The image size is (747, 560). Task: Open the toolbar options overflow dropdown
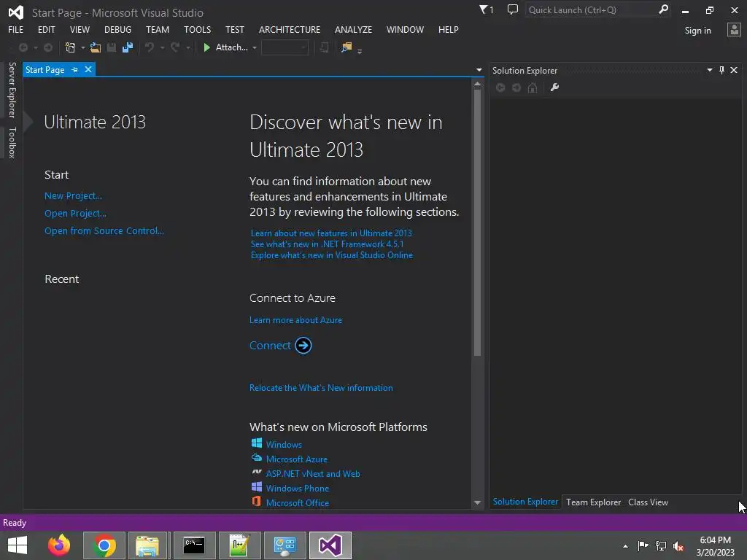(x=359, y=50)
